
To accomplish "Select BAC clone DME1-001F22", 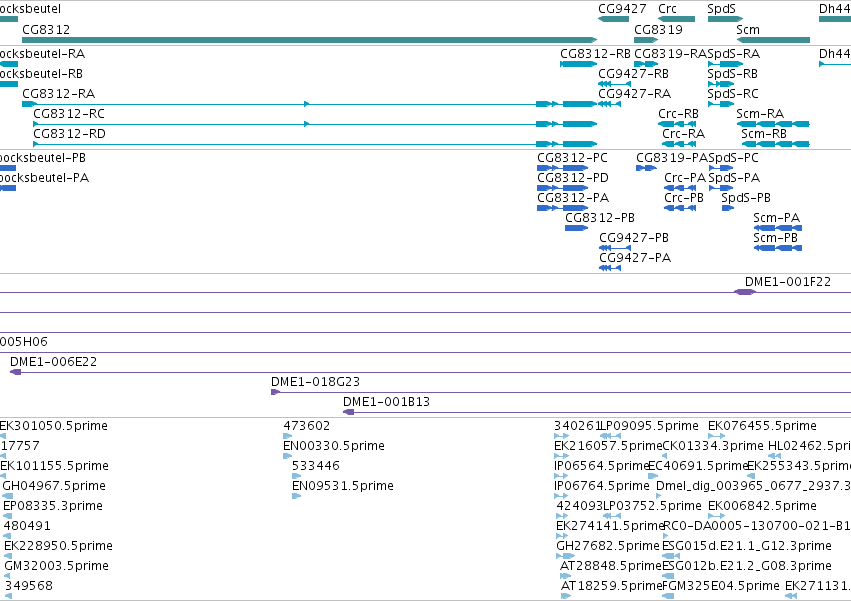I will [x=788, y=282].
